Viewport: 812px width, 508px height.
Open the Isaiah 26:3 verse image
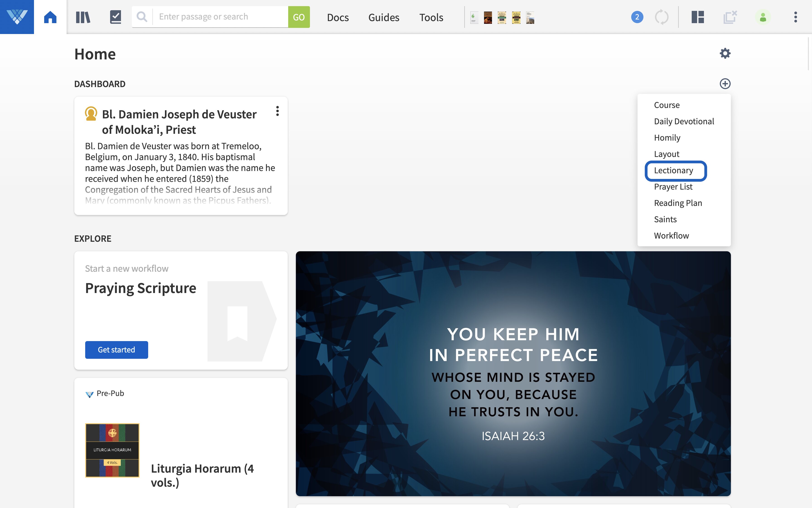513,374
